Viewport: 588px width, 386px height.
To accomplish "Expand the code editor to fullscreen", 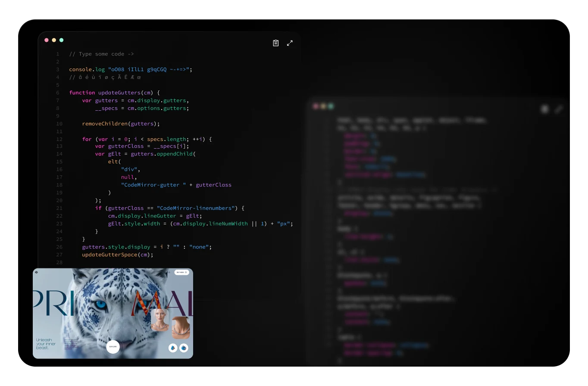I will (290, 43).
